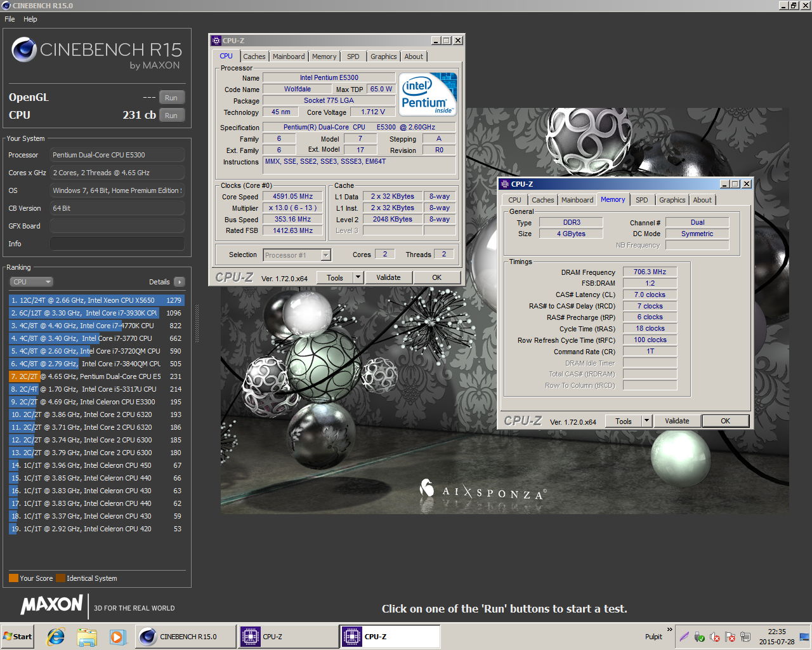
Task: Open the Windows Start button
Action: pos(18,637)
